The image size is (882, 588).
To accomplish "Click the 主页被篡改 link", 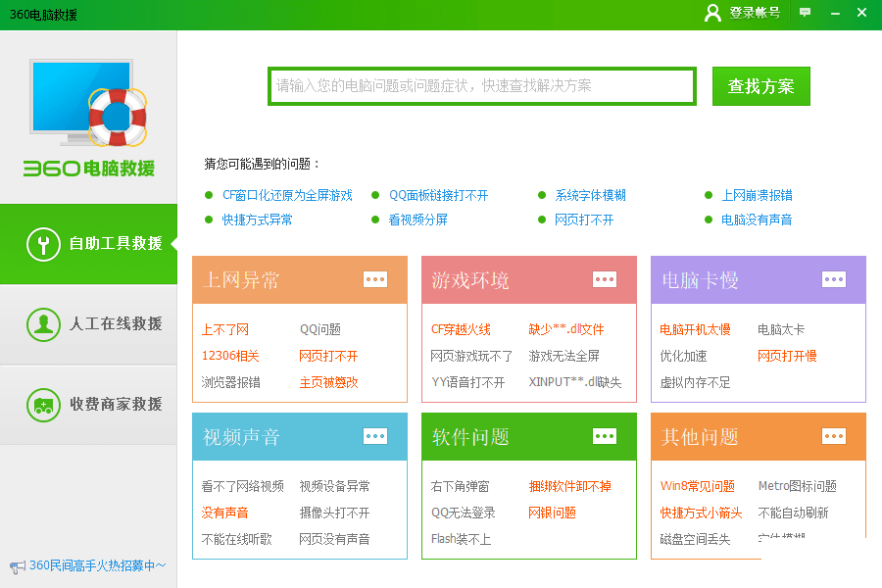I will click(328, 382).
